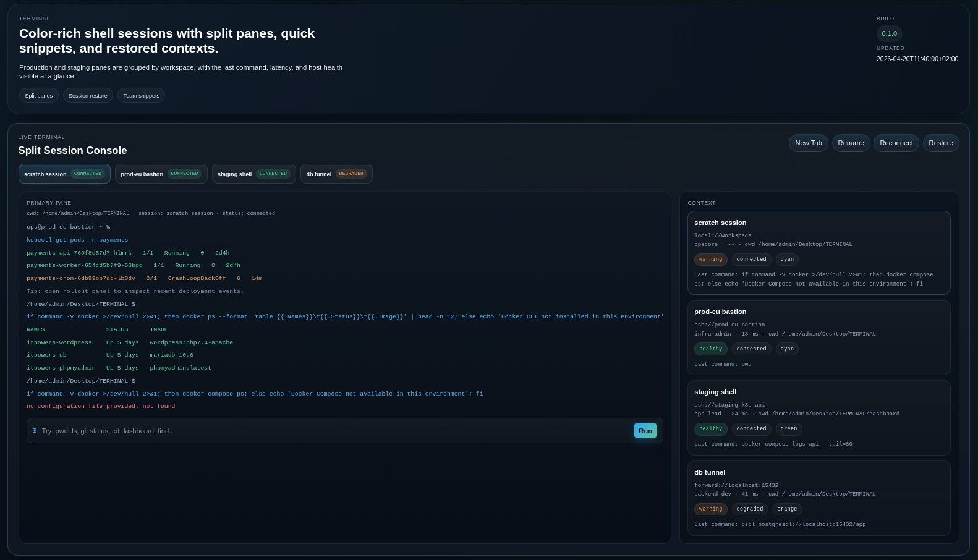Click the cyan badge on scratch session card
This screenshot has height=560, width=978.
787,260
